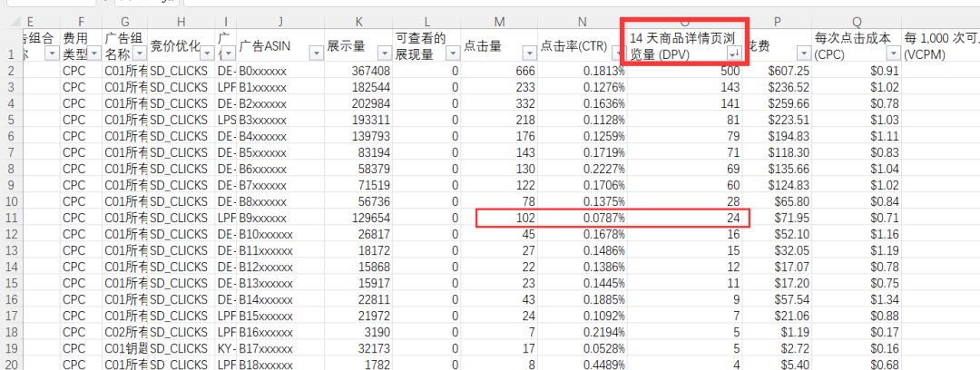The height and width of the screenshot is (370, 980).
Task: Select column N header
Action: (x=582, y=23)
